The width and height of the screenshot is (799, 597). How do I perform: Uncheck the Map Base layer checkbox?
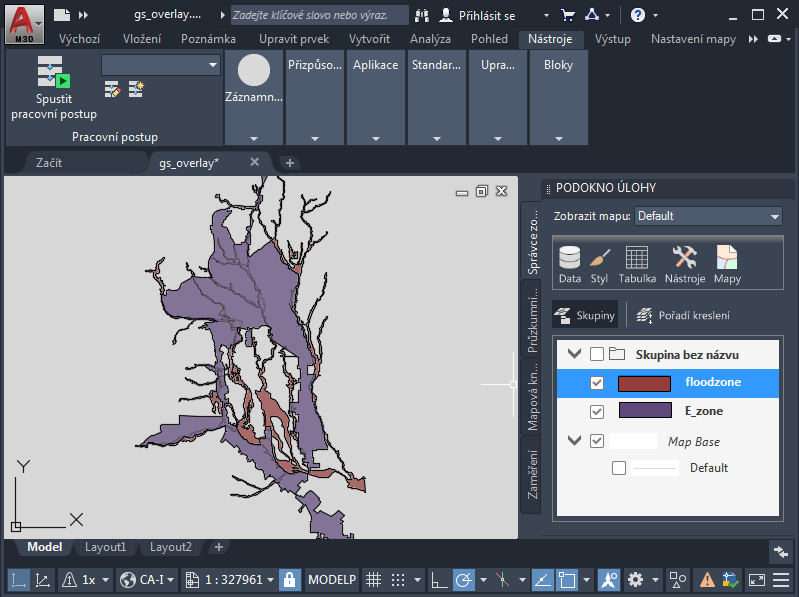pyautogui.click(x=597, y=441)
